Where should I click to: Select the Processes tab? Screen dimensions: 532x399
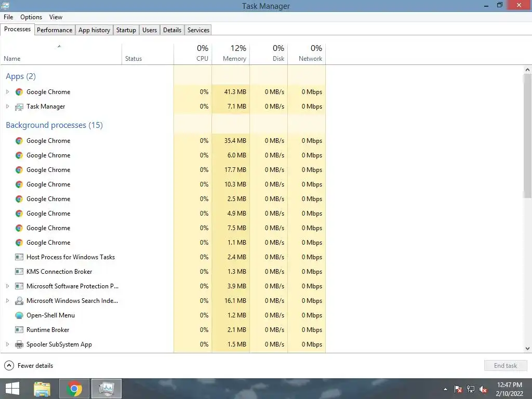click(17, 29)
